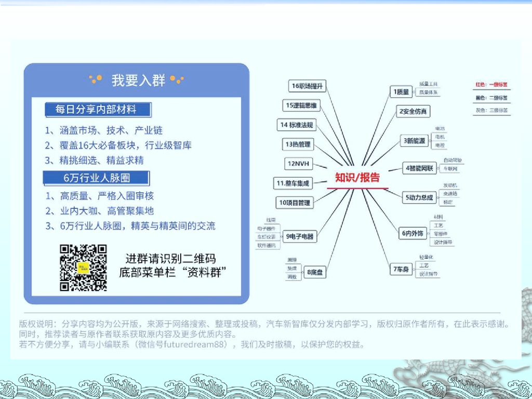Click the "我要入群" title banner

point(137,81)
